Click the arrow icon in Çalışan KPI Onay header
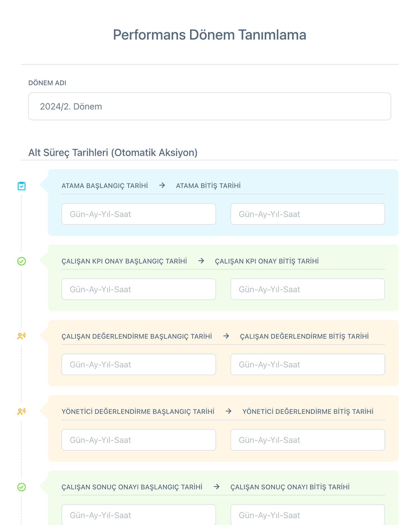Image resolution: width=420 pixels, height=525 pixels. [201, 261]
